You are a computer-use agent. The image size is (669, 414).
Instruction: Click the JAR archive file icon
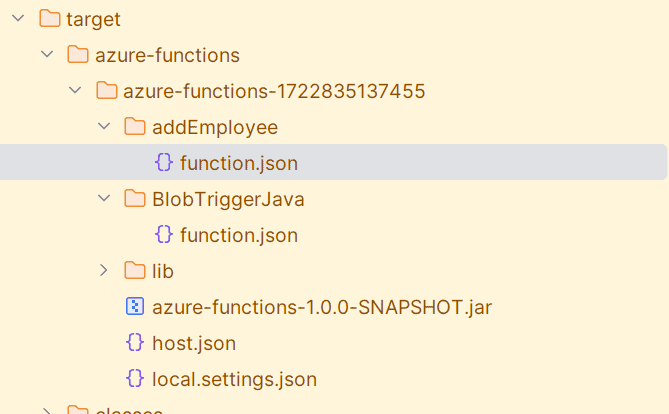point(135,306)
